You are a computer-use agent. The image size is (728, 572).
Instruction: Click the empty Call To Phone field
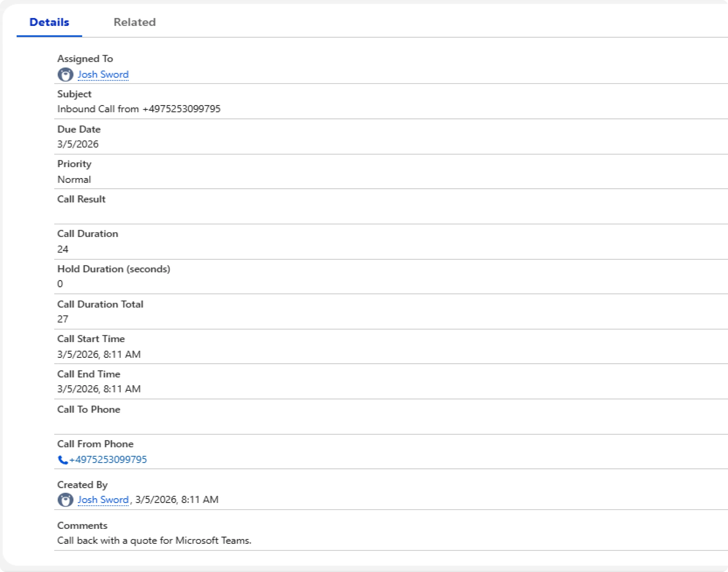(134, 424)
